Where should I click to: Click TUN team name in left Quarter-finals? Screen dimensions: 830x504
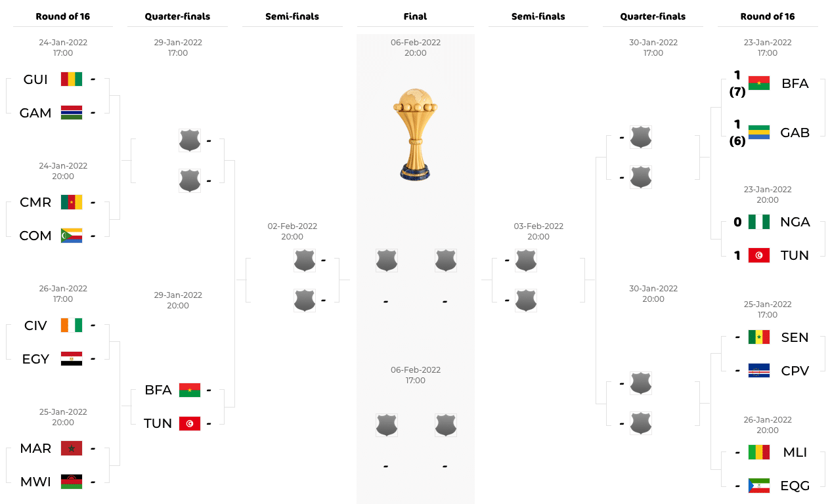pos(158,423)
